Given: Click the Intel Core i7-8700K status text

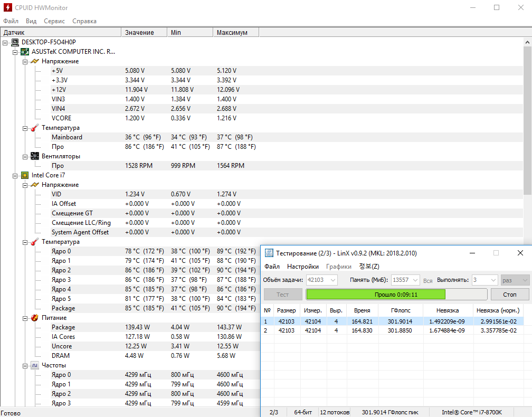Looking at the screenshot, I should 472,412.
